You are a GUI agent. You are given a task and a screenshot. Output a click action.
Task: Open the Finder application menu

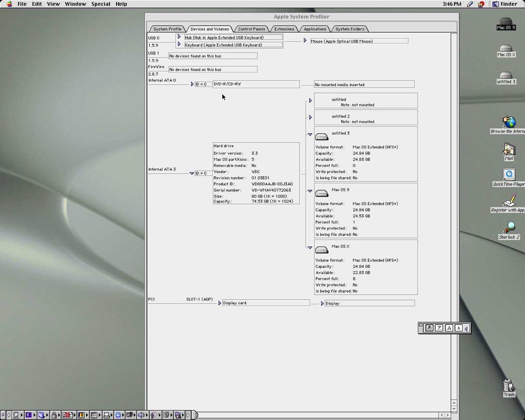pos(505,4)
